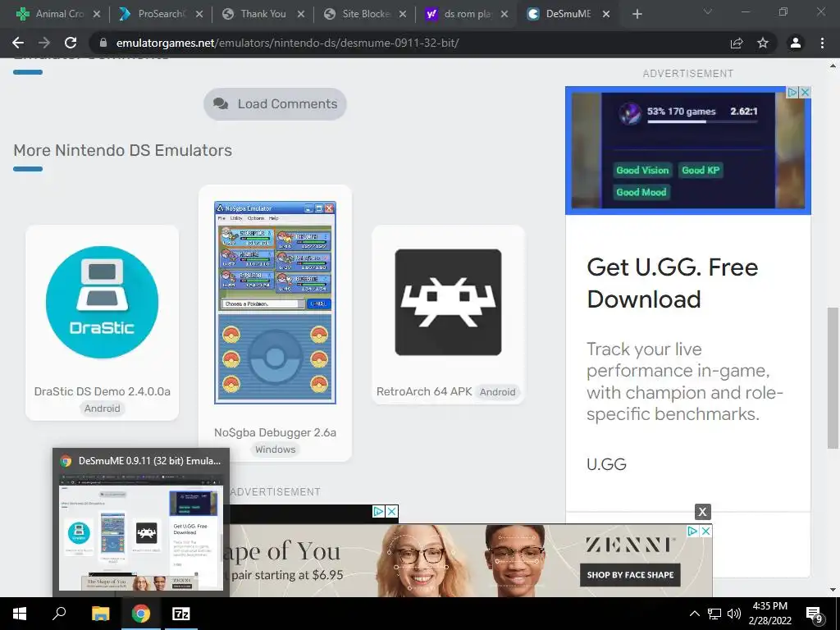
Task: Open DraStic DS Demo 2.4.0.0a link
Action: [102, 391]
